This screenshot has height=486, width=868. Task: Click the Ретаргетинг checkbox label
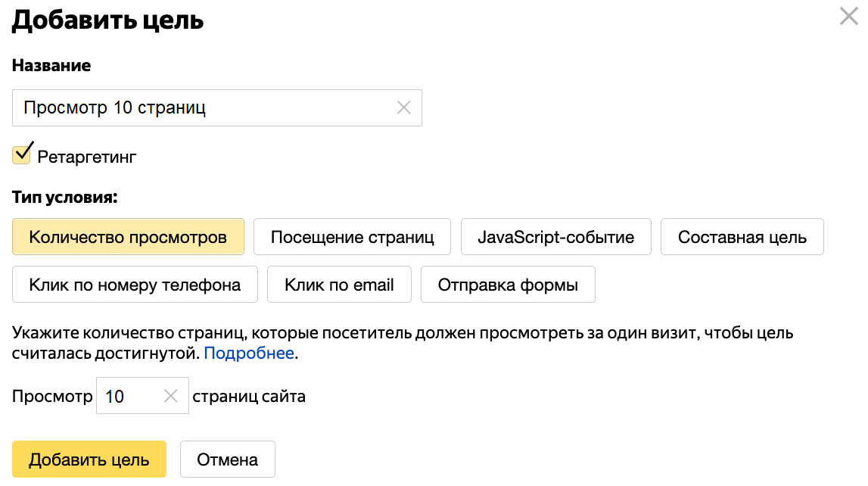tap(87, 157)
